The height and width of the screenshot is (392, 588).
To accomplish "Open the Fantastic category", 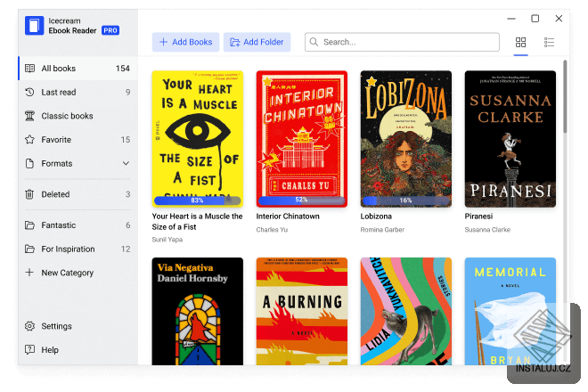I will 78,225.
